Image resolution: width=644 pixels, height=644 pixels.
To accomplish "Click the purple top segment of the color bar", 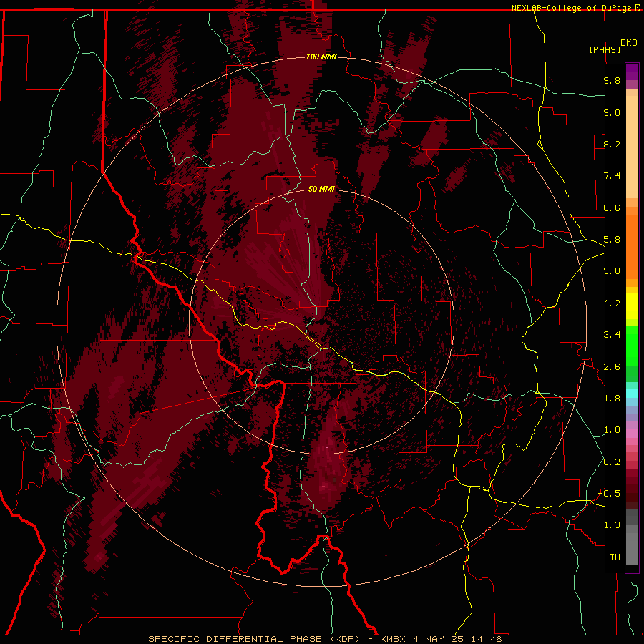I will 632,72.
